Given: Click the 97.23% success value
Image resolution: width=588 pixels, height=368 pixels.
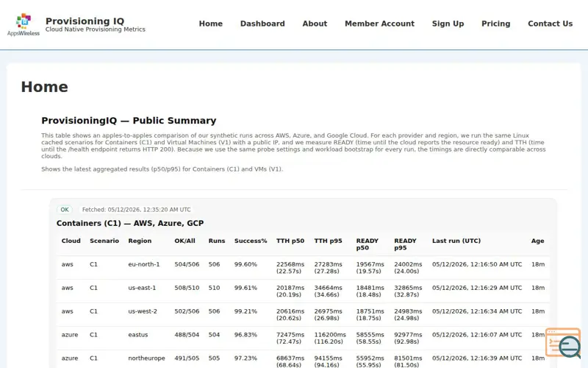Looking at the screenshot, I should pos(245,358).
